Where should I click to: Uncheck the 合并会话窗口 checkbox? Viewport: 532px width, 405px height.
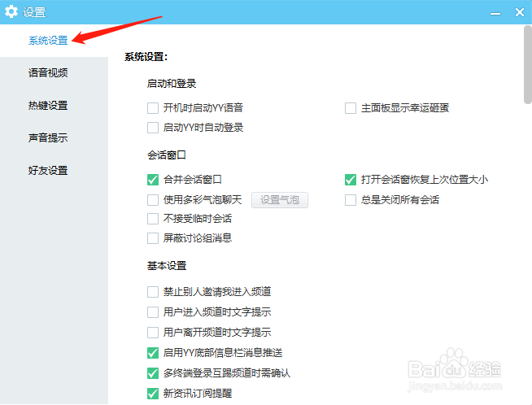[153, 180]
